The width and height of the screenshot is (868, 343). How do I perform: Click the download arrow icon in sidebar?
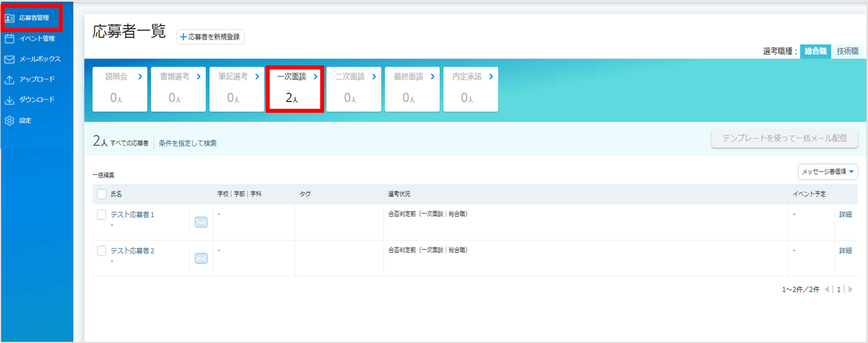9,100
